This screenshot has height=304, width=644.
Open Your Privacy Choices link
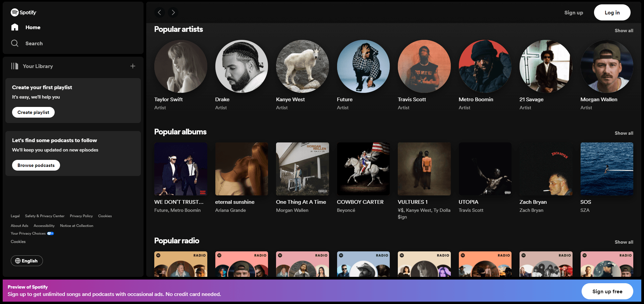pyautogui.click(x=32, y=233)
